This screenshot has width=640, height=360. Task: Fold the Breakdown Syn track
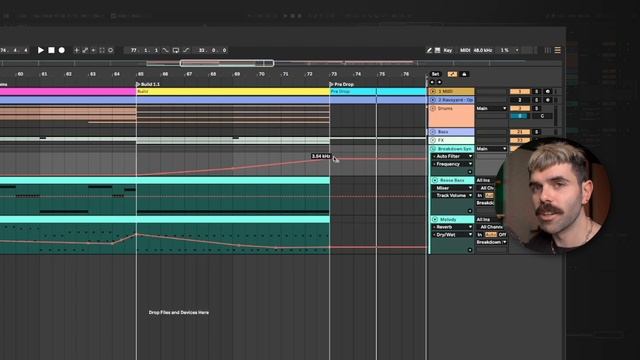coord(433,149)
